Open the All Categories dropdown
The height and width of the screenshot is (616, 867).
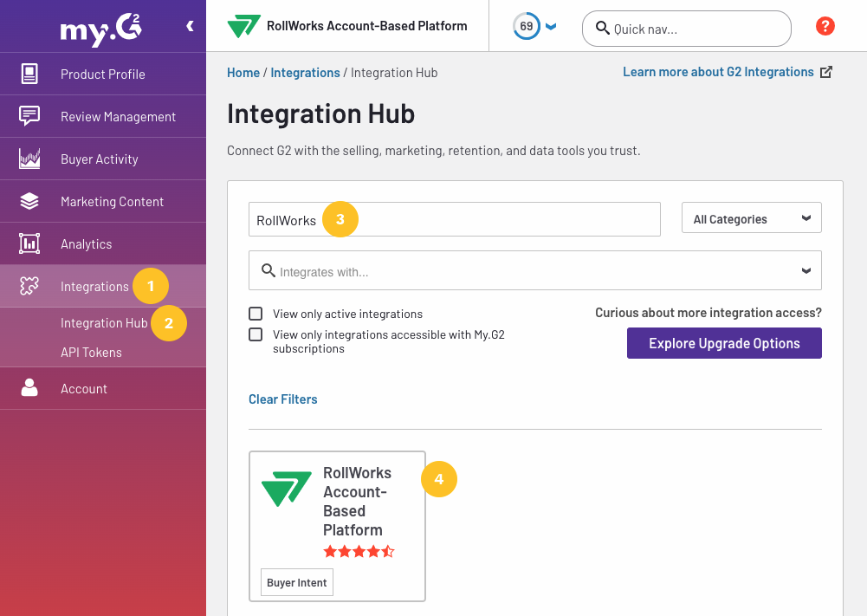click(x=751, y=219)
